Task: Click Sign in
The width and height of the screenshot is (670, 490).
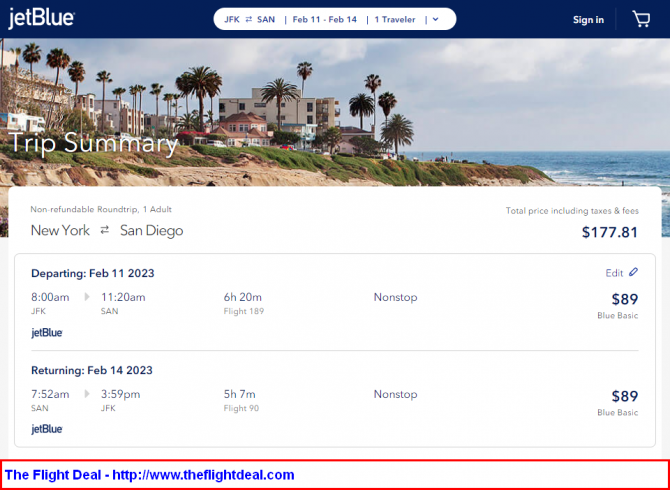Action: coord(588,20)
